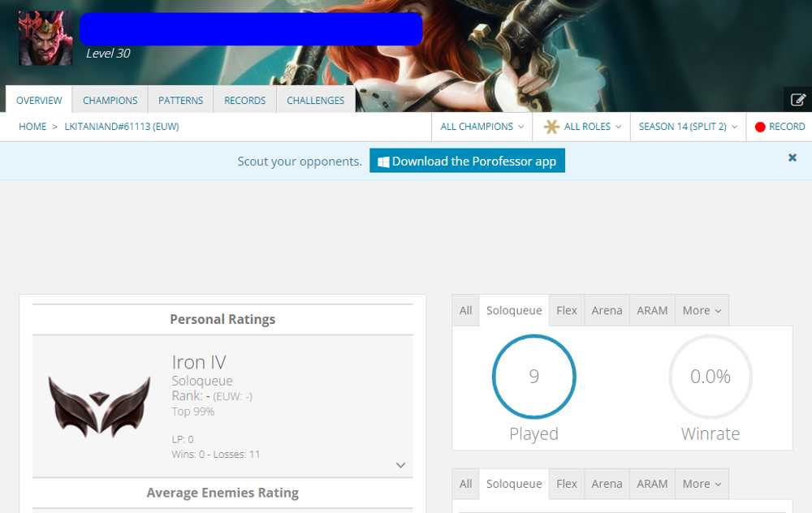
Task: Download the Porofessor app button
Action: (x=467, y=161)
